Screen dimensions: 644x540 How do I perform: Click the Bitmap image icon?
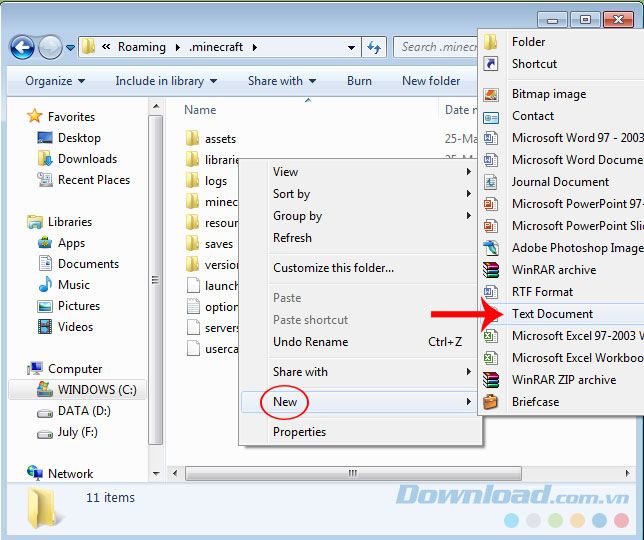tap(491, 94)
